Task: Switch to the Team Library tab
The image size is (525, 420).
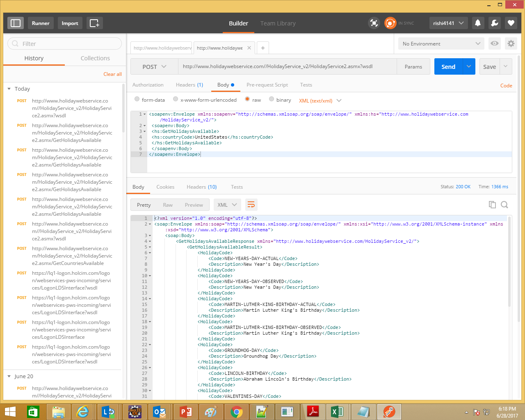Action: [278, 23]
